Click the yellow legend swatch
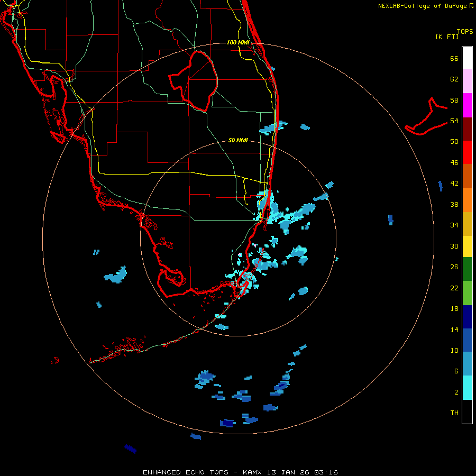This screenshot has width=476, height=476. pos(467,246)
